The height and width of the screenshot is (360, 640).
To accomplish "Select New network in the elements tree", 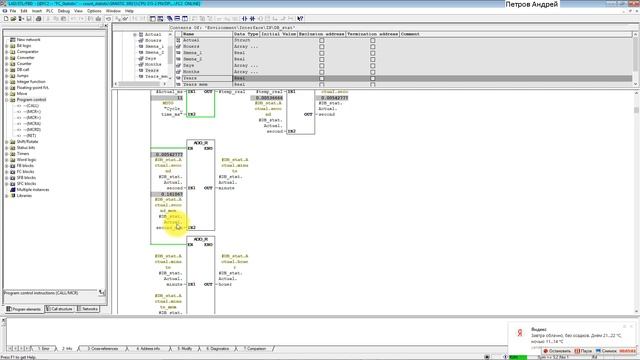I will [x=28, y=40].
